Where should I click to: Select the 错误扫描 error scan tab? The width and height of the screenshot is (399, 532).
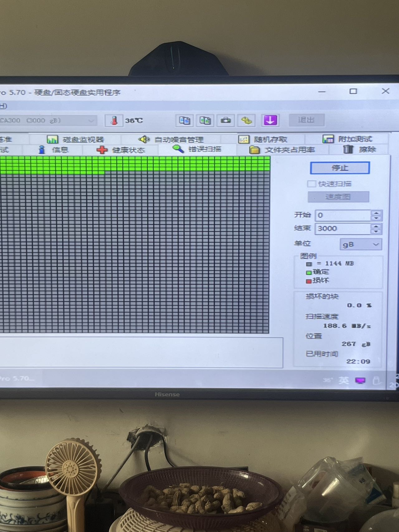coord(197,149)
